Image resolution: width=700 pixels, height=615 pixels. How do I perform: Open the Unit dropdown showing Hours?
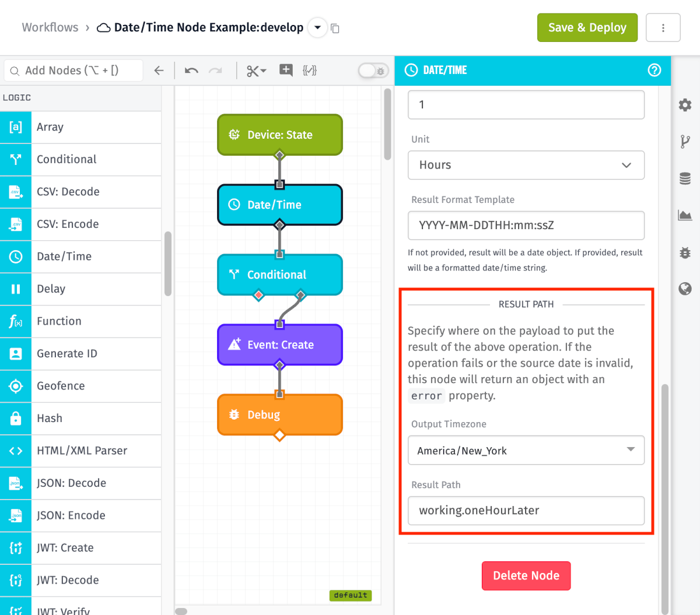pyautogui.click(x=526, y=165)
